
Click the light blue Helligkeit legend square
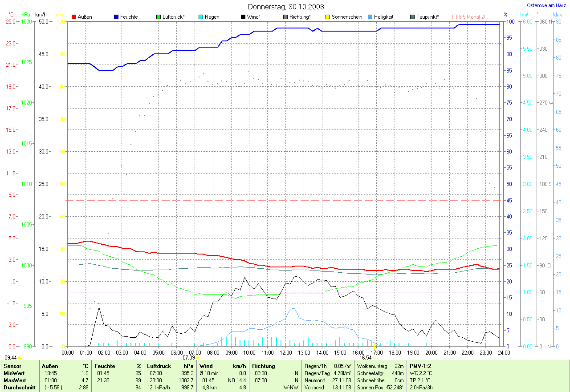coord(370,17)
